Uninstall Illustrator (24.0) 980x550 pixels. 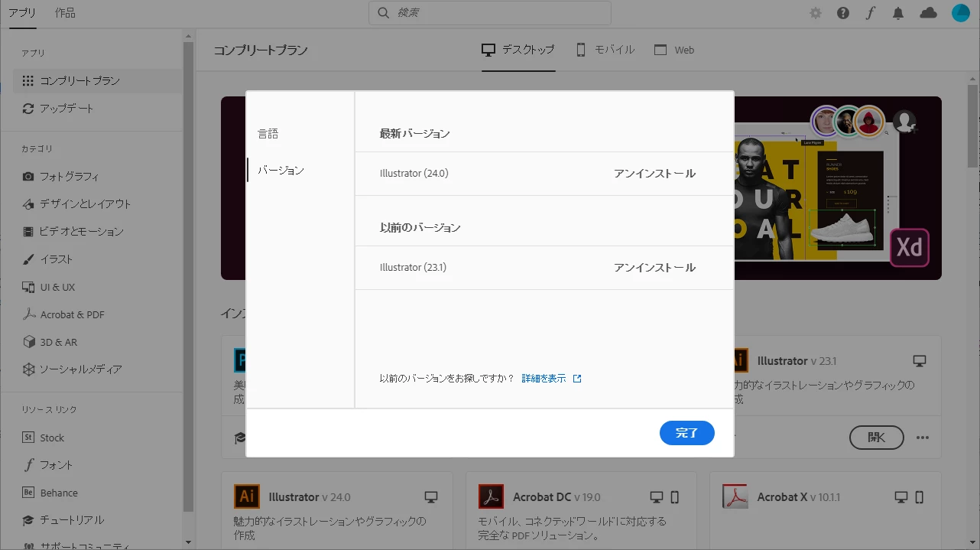point(654,174)
